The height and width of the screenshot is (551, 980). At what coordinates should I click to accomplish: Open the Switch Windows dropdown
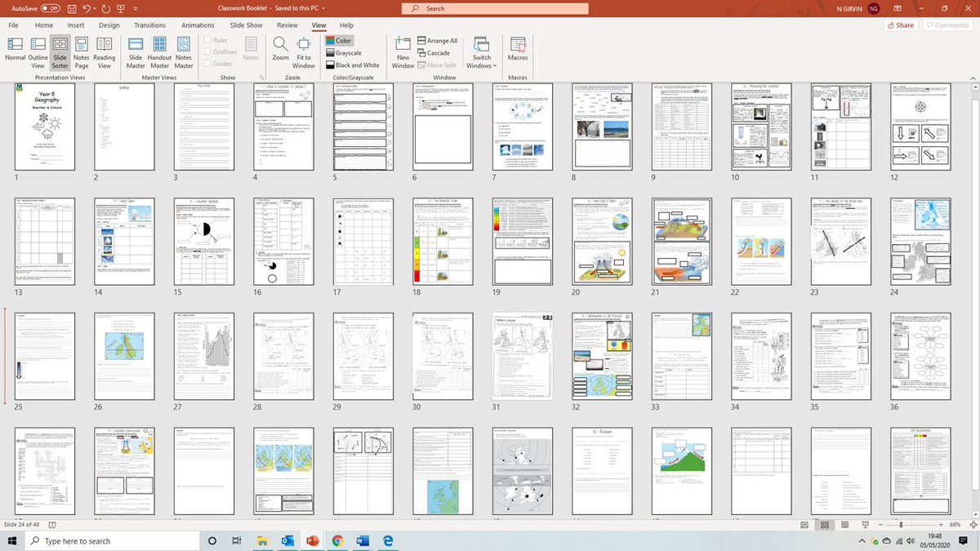(482, 51)
